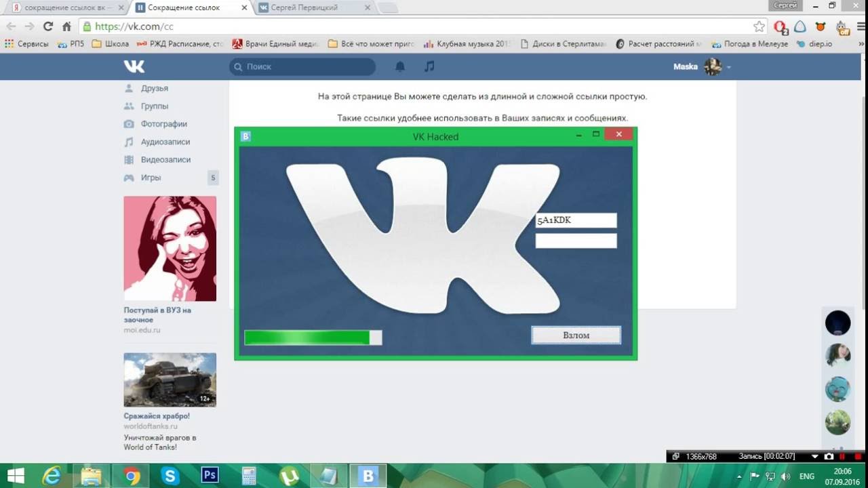
Task: Bookmark this page with the star
Action: (759, 26)
